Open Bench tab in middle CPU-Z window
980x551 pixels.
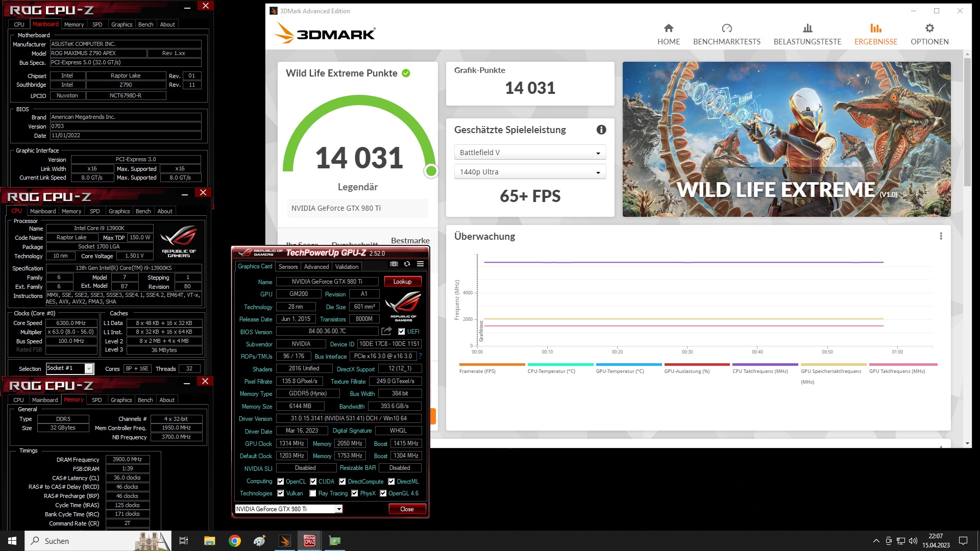pyautogui.click(x=143, y=211)
